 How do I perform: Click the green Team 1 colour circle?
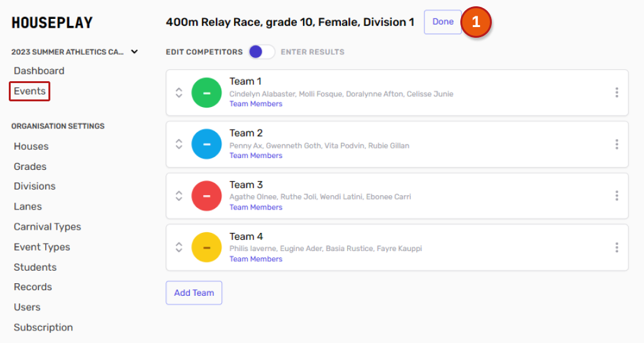click(206, 93)
